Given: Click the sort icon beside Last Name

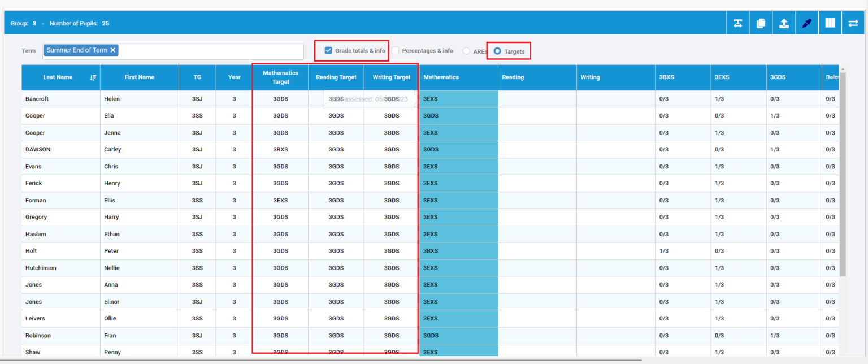Looking at the screenshot, I should pos(93,77).
